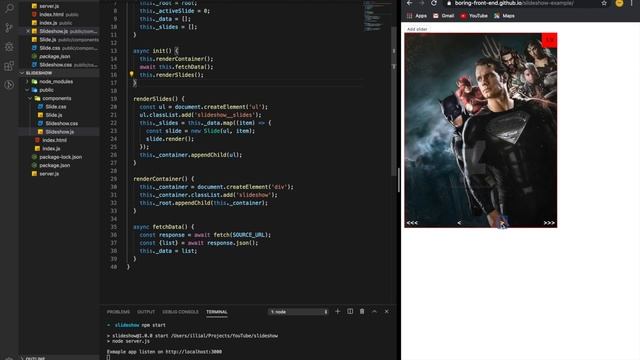Go forward in the browser
640x360 pixels.
(x=422, y=3)
